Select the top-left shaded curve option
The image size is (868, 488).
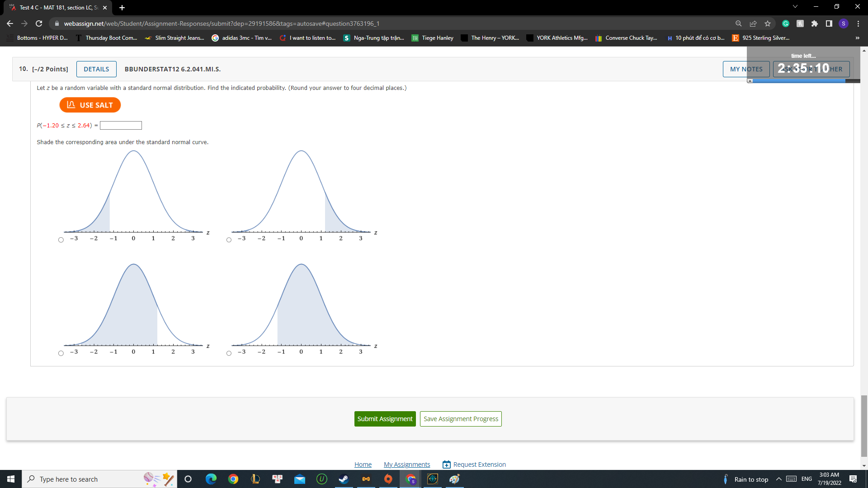(x=61, y=239)
